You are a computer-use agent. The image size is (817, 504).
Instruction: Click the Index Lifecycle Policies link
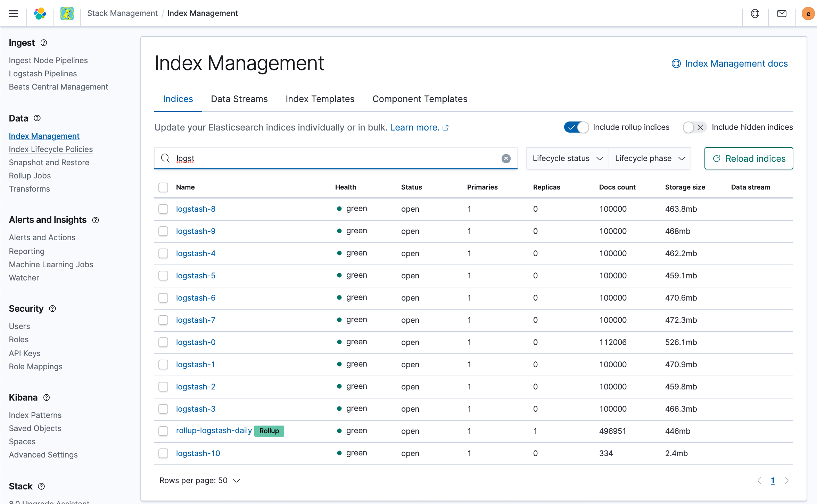pyautogui.click(x=51, y=149)
